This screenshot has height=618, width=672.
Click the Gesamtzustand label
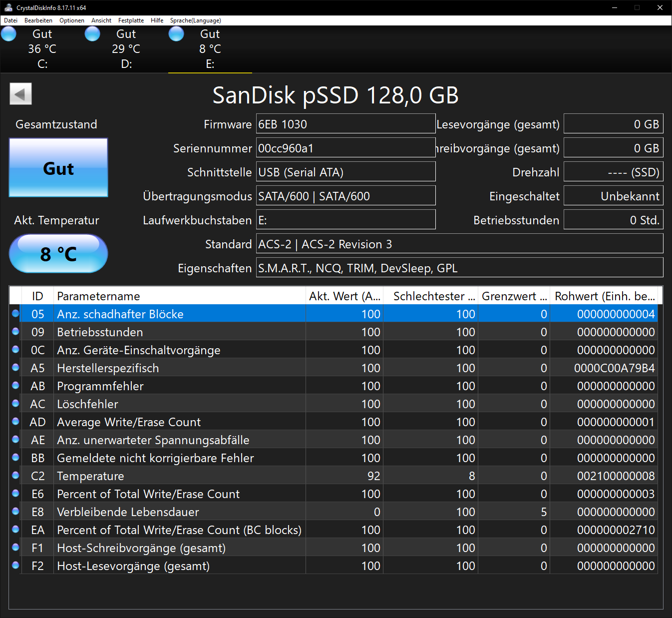56,124
